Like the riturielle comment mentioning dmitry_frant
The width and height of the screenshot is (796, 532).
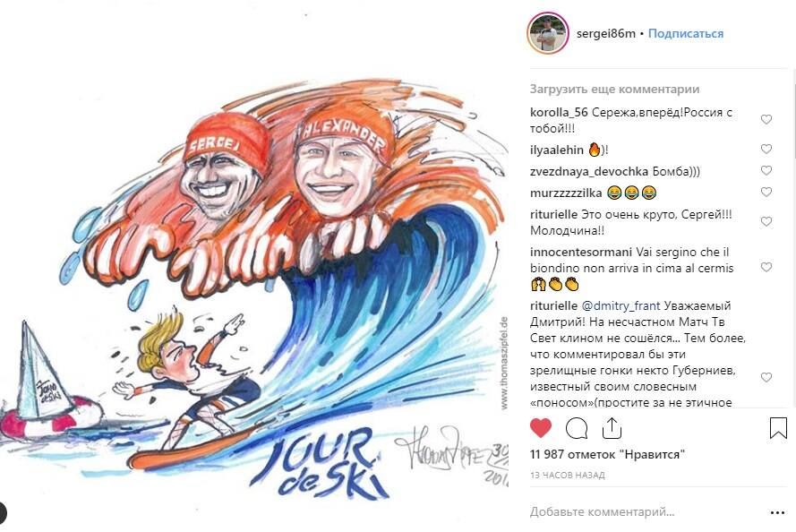766,377
